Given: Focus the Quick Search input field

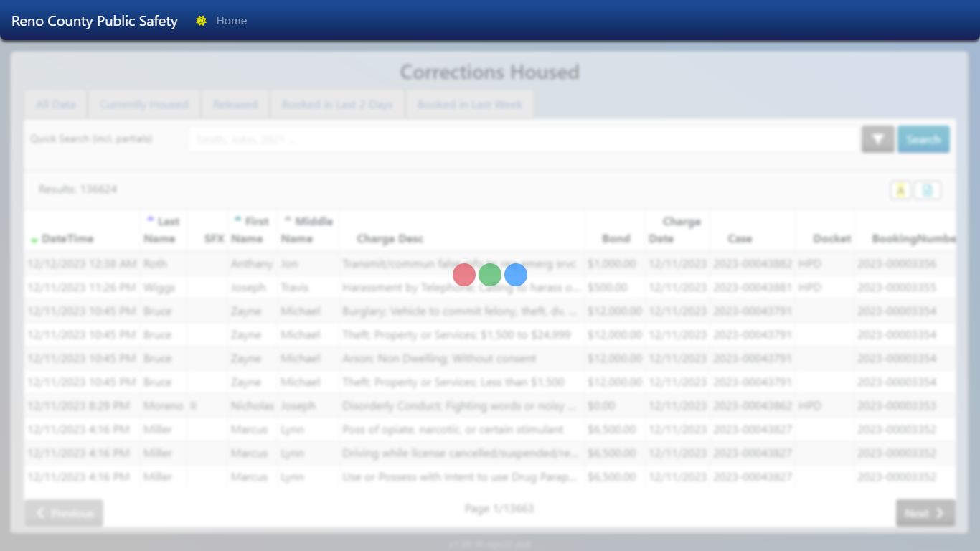Looking at the screenshot, I should coord(523,139).
